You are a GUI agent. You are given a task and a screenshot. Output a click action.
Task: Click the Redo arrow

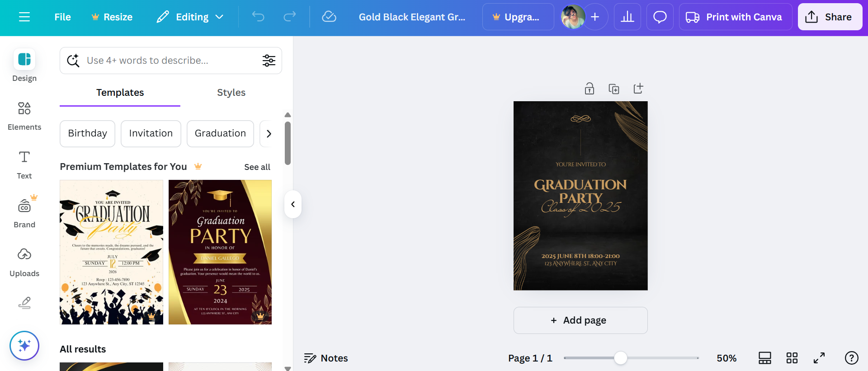click(290, 17)
